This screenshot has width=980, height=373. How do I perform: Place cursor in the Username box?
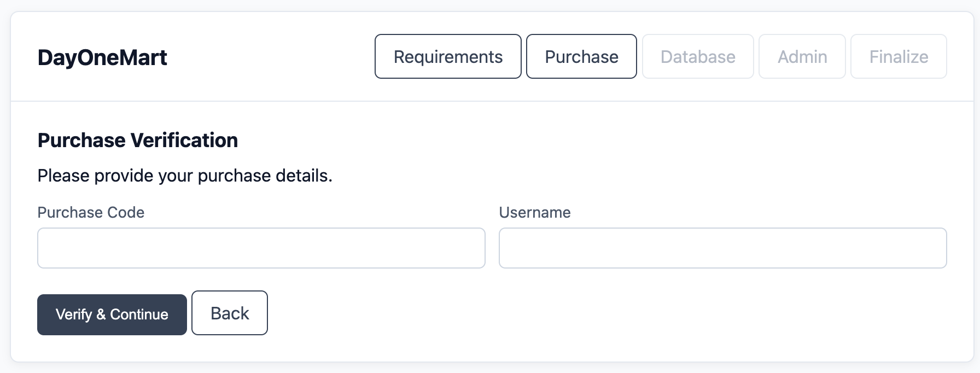(x=722, y=248)
